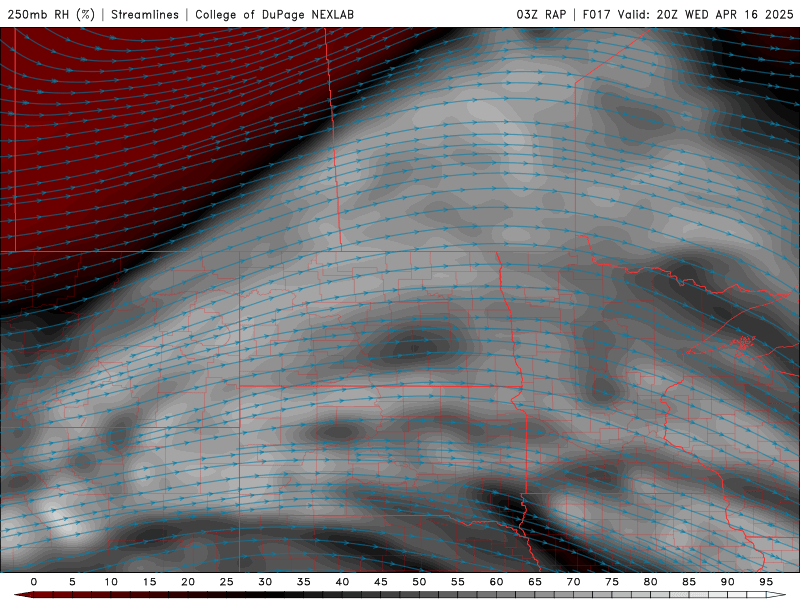
Task: Click the color scale label '70'
Action: tap(573, 582)
